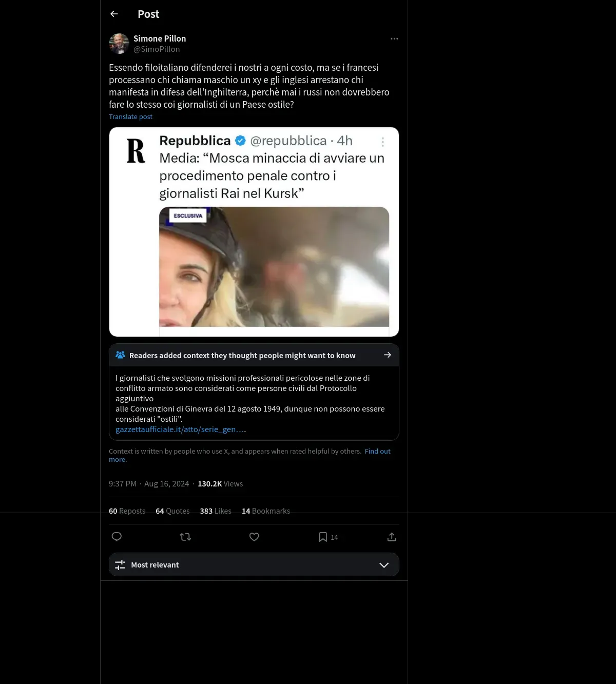Viewport: 616px width, 684px height.
Task: Click the community notes people icon
Action: [121, 355]
